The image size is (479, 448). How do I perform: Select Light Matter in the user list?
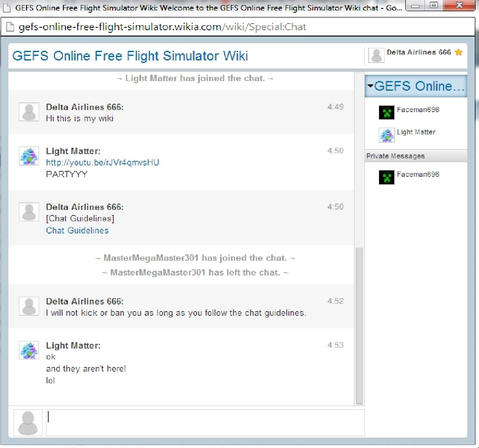[x=416, y=132]
